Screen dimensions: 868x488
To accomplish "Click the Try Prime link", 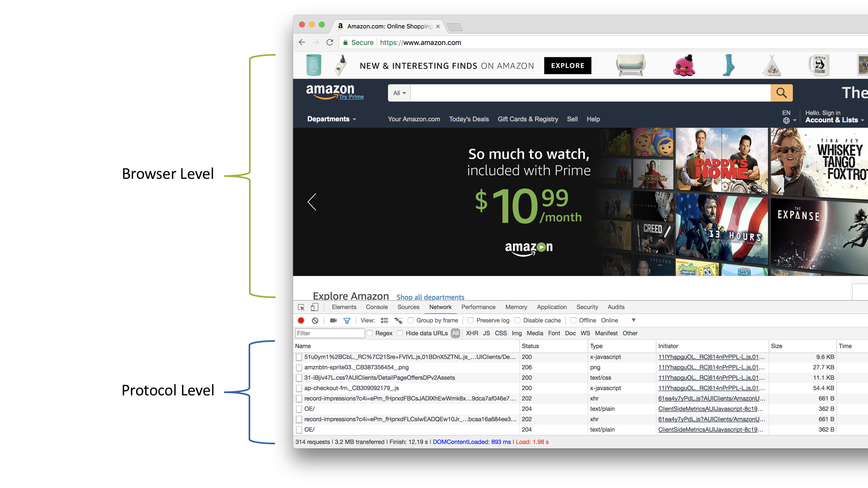I will coord(351,97).
